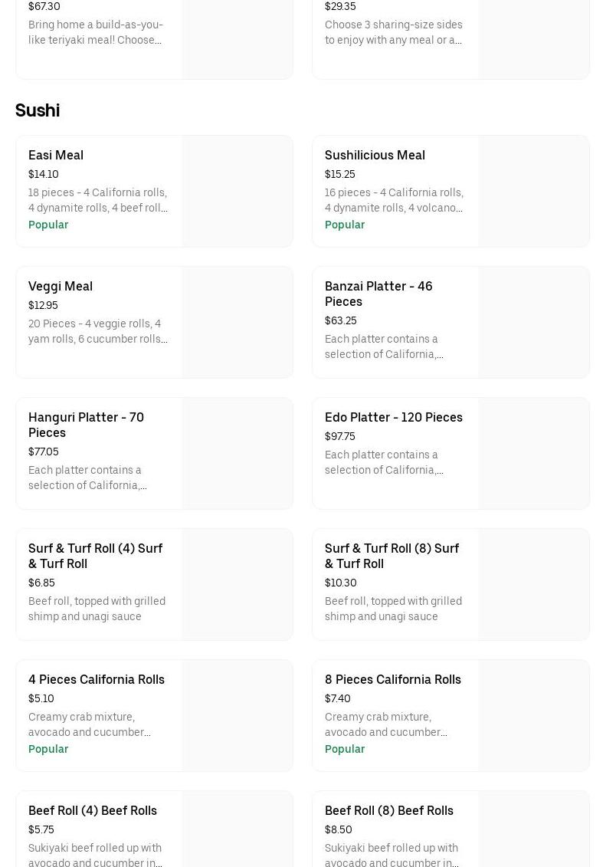Screen dimensions: 616x867
Task: Open the $67.30 teriyaki meal card
Action: click(x=98, y=31)
